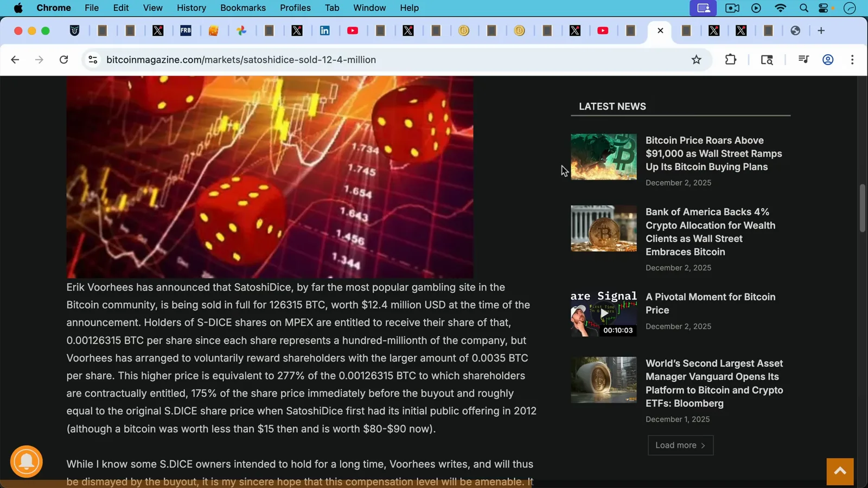This screenshot has width=868, height=488.
Task: Switch to the LinkedIn tab
Action: pos(325,31)
